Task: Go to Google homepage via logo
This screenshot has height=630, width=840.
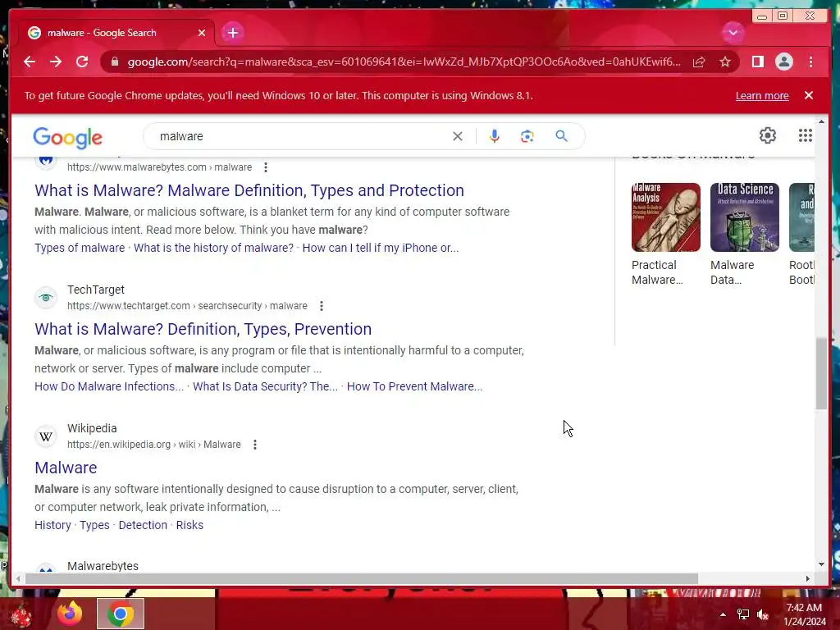Action: pos(67,138)
